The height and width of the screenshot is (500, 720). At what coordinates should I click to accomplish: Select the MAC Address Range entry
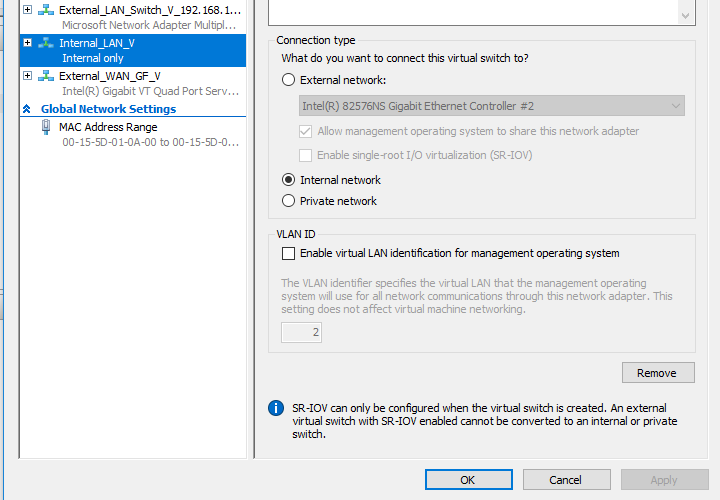(133, 135)
